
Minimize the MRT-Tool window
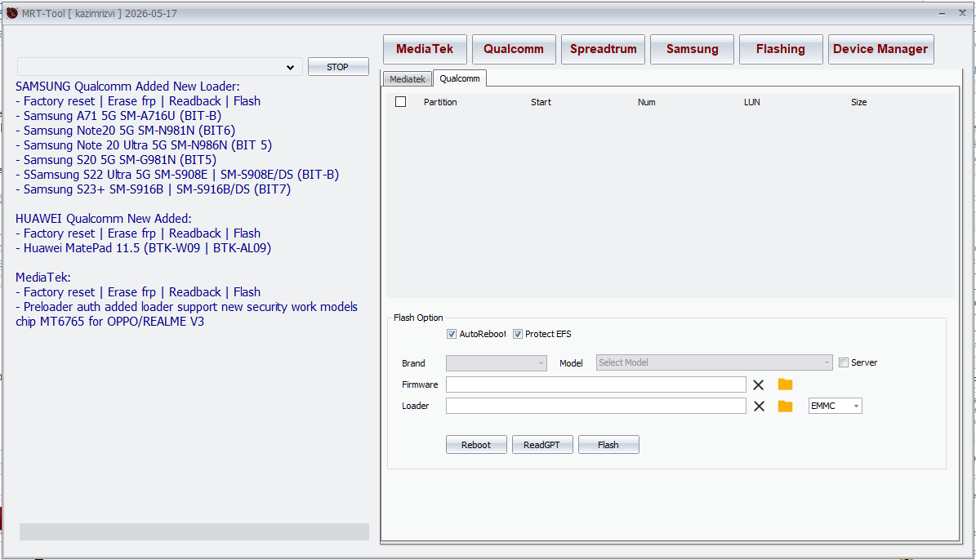point(943,13)
